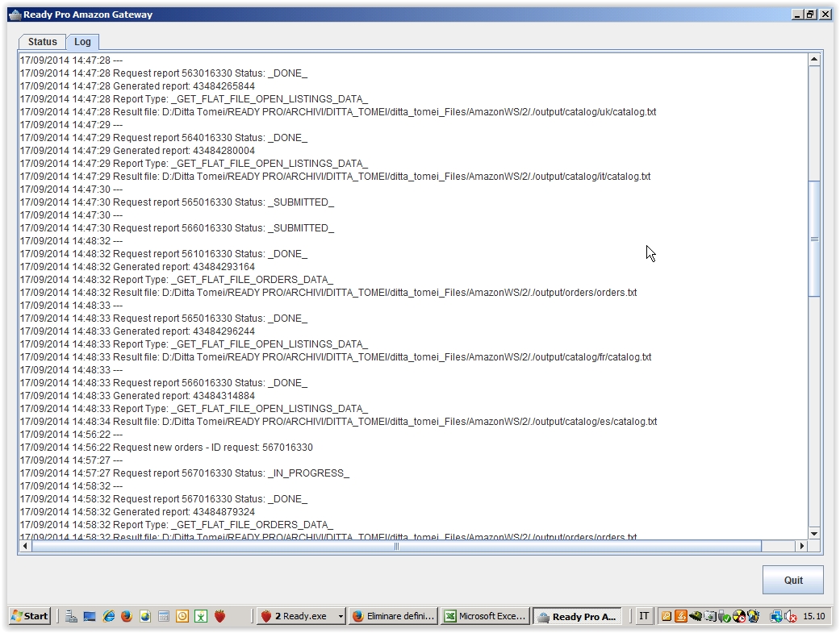
Task: Click the horizontal scrollbar left arrow
Action: coord(25,546)
